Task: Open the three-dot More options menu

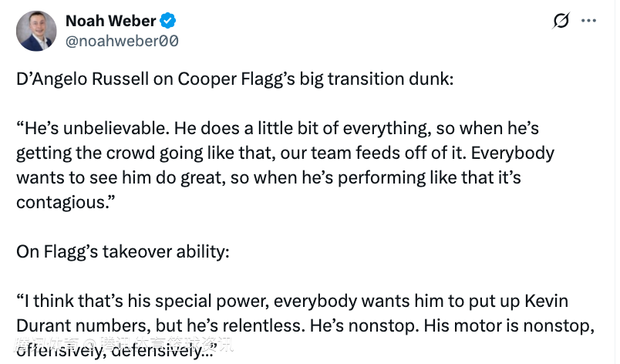Action: coord(588,21)
